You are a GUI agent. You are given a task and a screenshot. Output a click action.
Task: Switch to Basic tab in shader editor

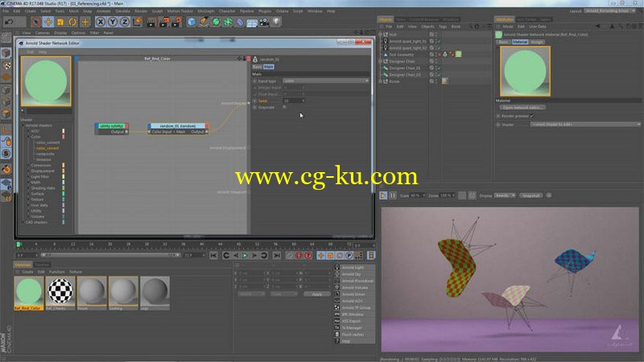click(x=257, y=67)
